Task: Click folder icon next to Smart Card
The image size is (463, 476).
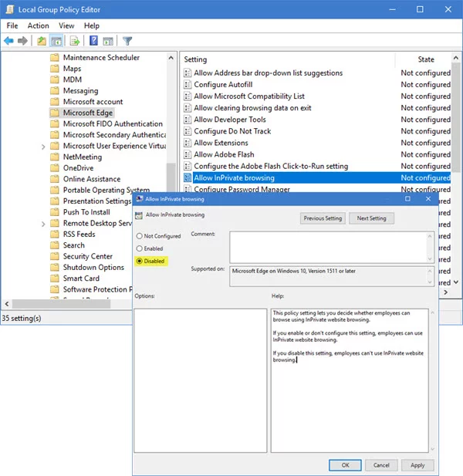Action: (54, 278)
